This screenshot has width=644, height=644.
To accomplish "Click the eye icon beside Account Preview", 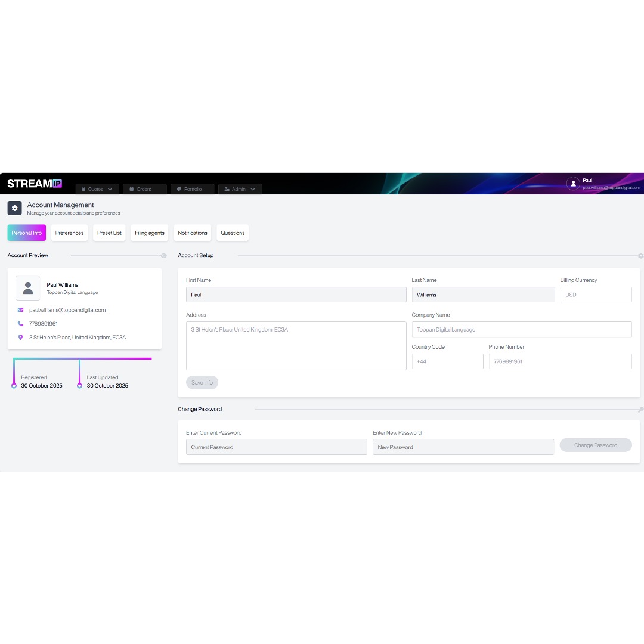I will coord(163,256).
